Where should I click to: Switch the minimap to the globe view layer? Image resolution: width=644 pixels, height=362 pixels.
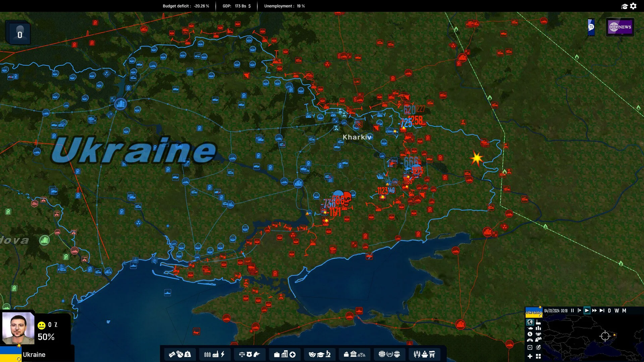click(x=530, y=322)
